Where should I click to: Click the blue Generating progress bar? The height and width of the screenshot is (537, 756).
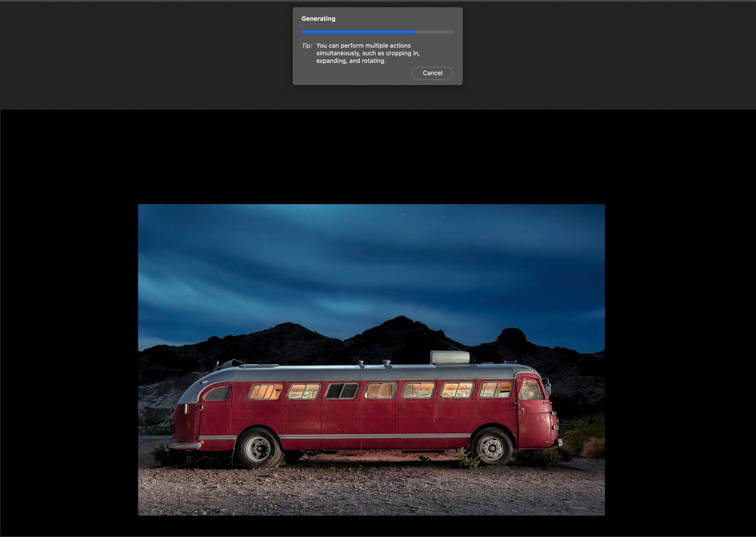(359, 32)
